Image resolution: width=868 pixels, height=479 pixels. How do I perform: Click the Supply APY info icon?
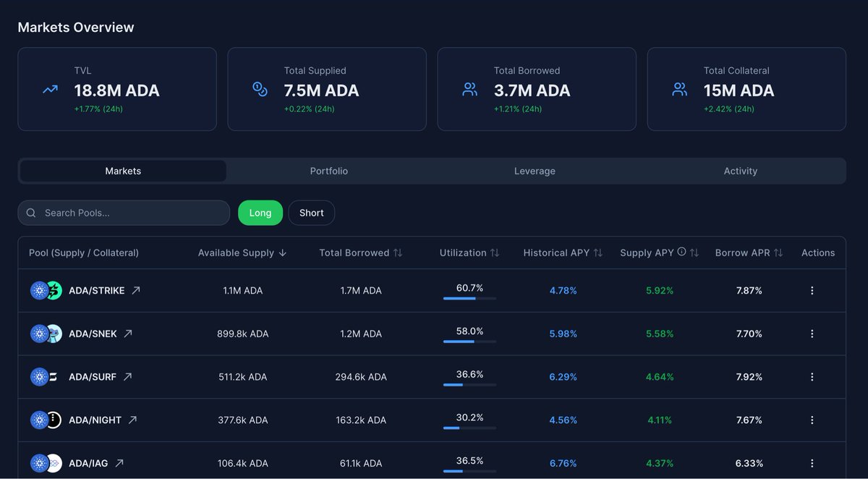(681, 252)
